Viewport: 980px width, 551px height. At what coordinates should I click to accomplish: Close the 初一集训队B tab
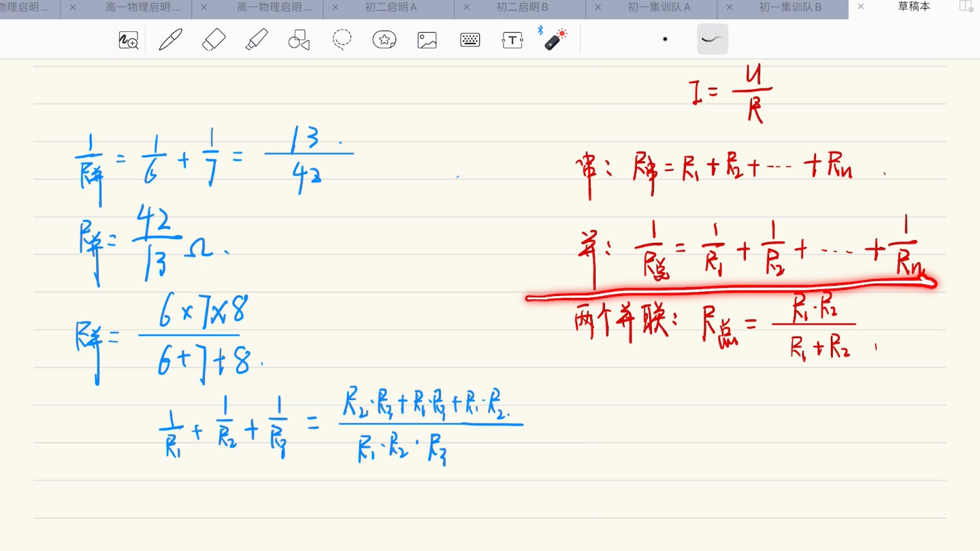[730, 7]
